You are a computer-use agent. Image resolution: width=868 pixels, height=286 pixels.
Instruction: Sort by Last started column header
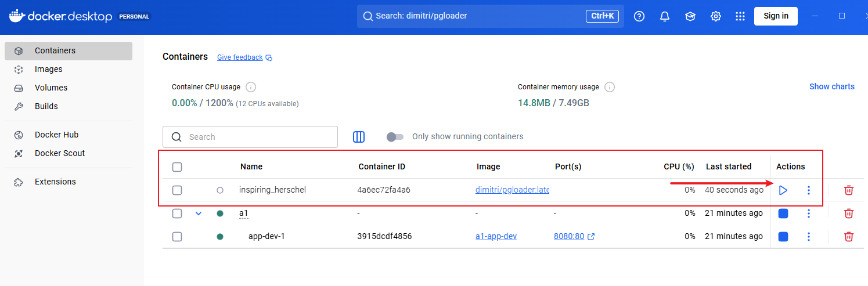pyautogui.click(x=729, y=166)
